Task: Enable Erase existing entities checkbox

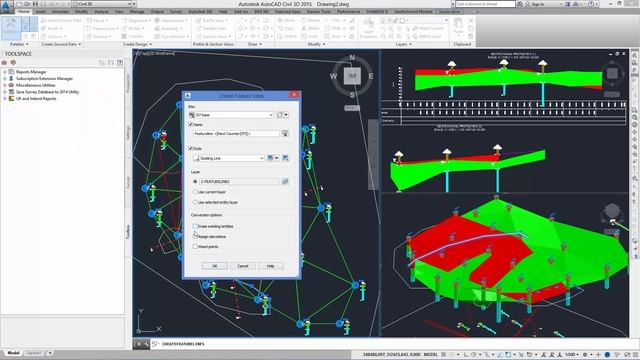Action: 195,226
